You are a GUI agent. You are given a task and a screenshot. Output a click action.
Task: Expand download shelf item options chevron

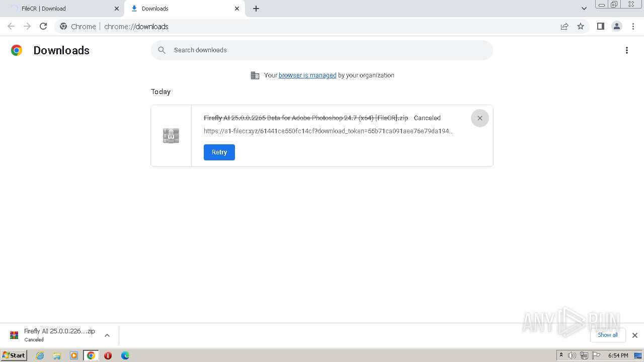click(107, 335)
